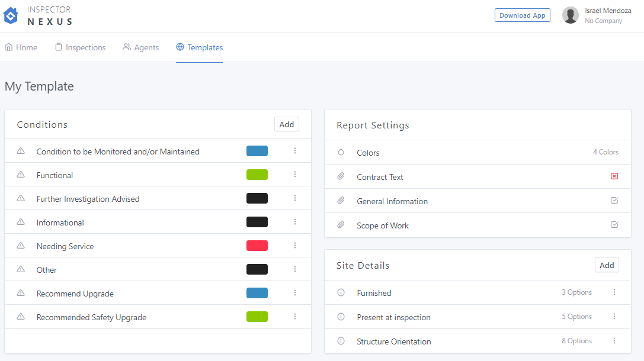This screenshot has height=361, width=644.
Task: Toggle the Contract Text red X checkbox
Action: point(614,176)
